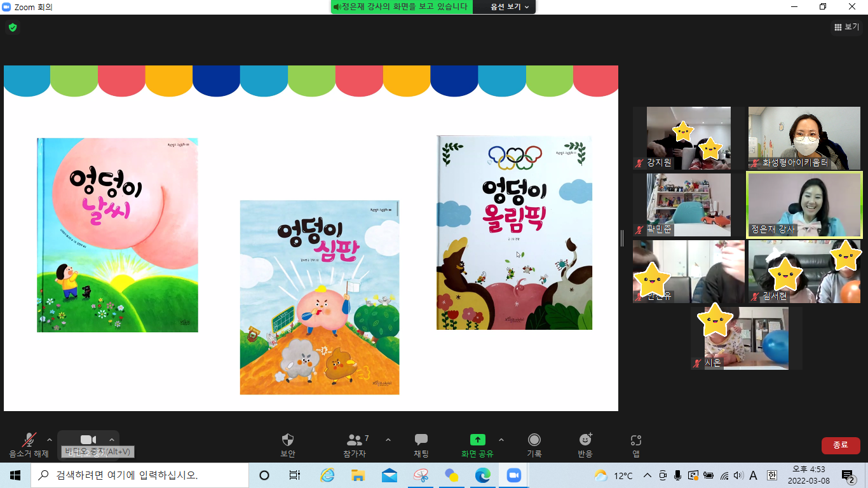The width and height of the screenshot is (868, 488).
Task: Click the Zoom taskbar icon
Action: point(513,475)
